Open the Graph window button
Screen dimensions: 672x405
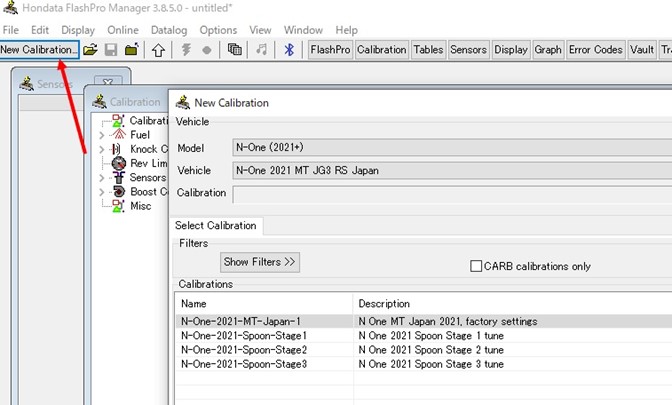548,50
